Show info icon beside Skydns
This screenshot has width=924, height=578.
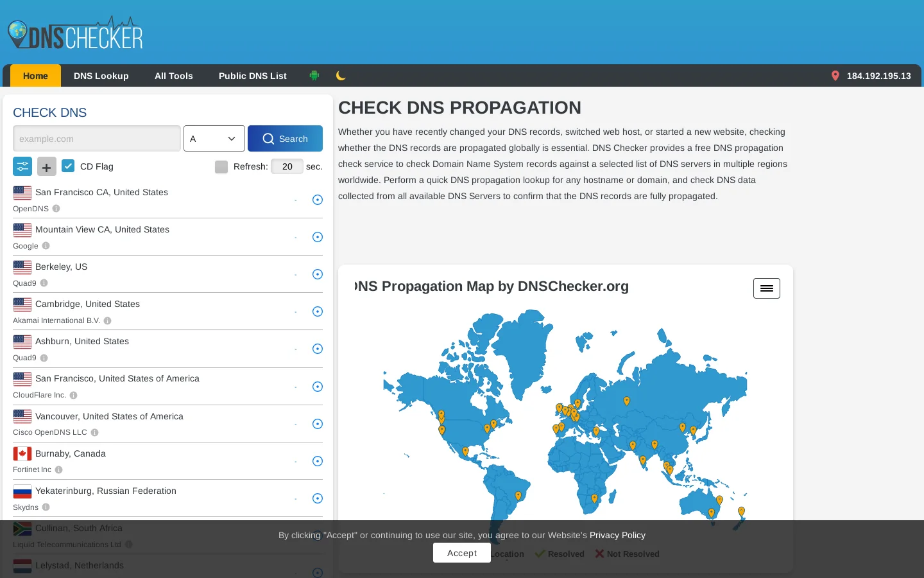[46, 507]
